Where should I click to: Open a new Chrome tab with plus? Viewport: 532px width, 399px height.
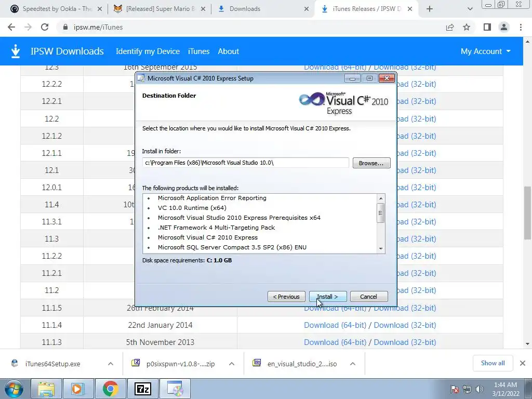tap(430, 9)
